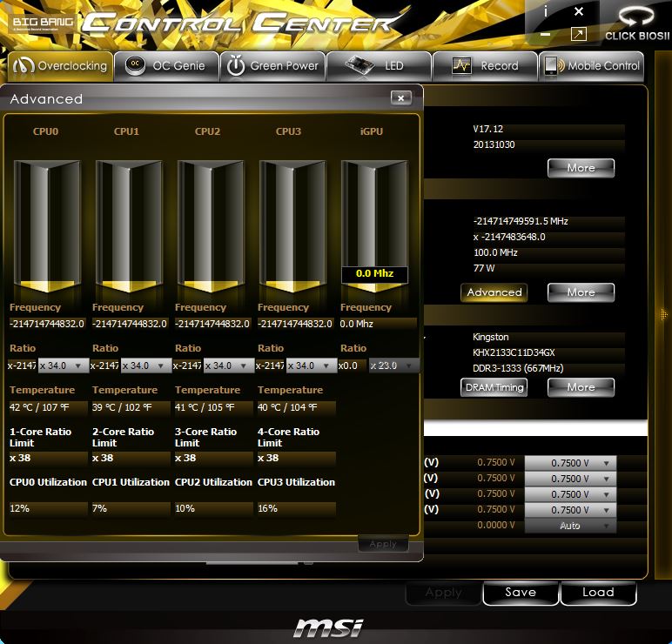Close the Advanced panel
Viewport: 672px width, 644px height.
pos(401,98)
